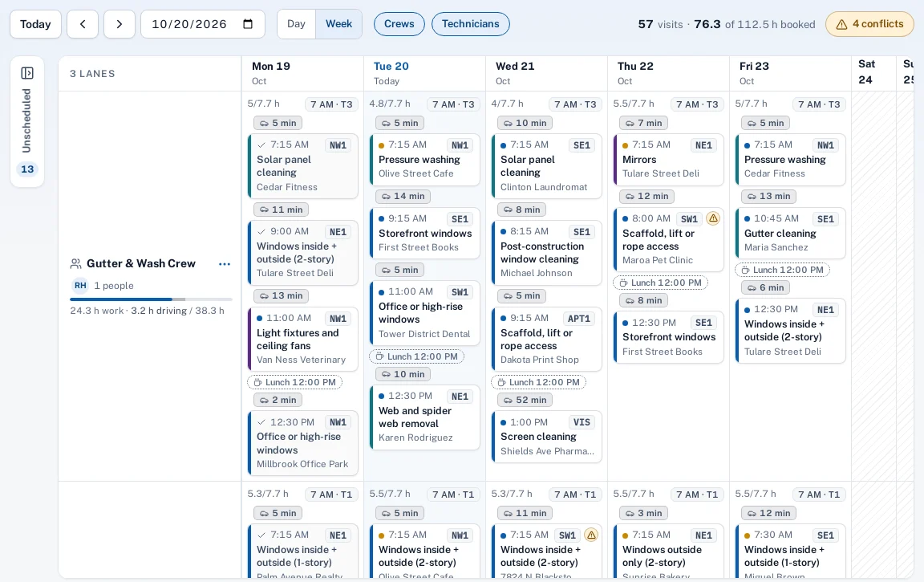
Task: Open the Unscheduled 13 count badge
Action: click(27, 169)
